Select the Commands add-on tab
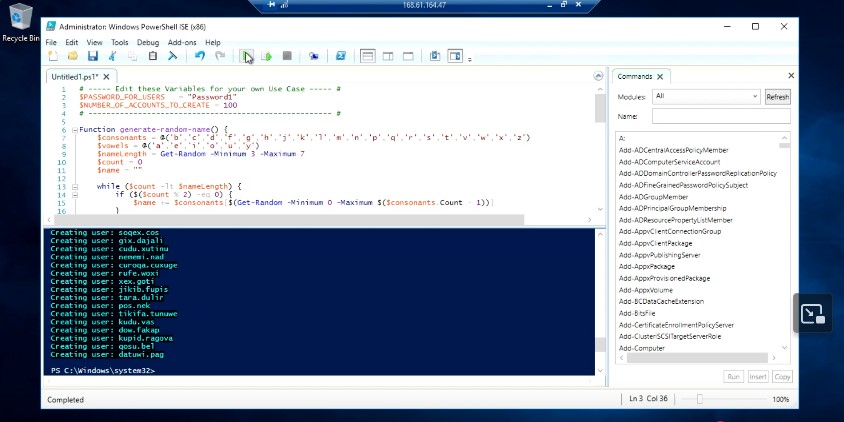Image resolution: width=844 pixels, height=422 pixels. 635,76
